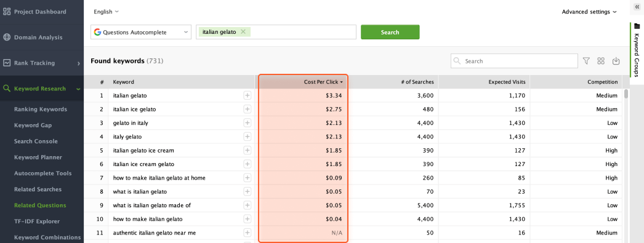The width and height of the screenshot is (644, 243).
Task: Click the column layout grid icon
Action: pyautogui.click(x=602, y=61)
